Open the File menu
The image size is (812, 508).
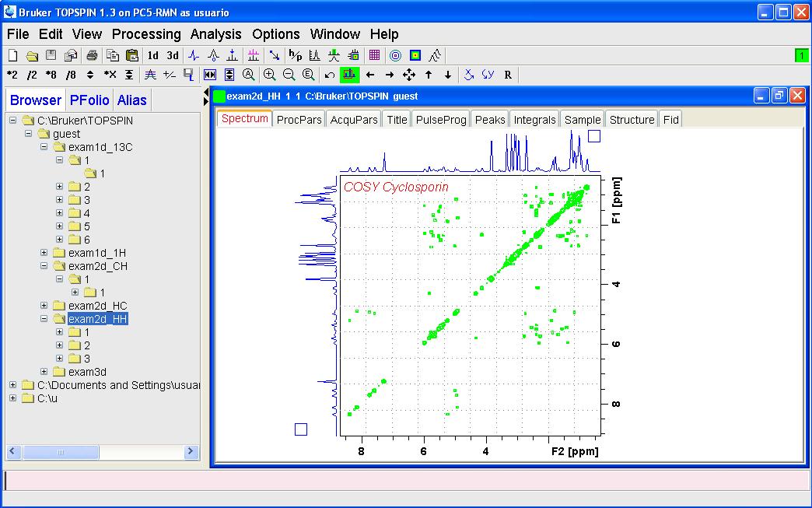[x=18, y=34]
